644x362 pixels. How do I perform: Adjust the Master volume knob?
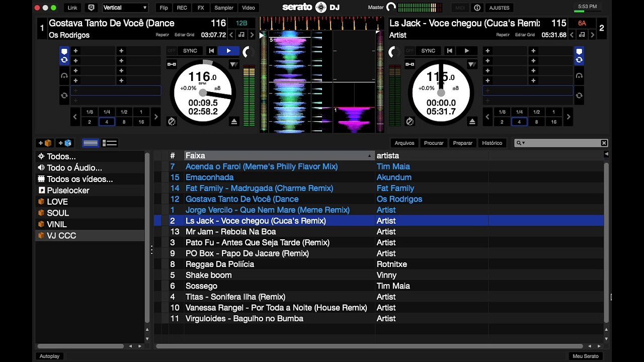391,8
